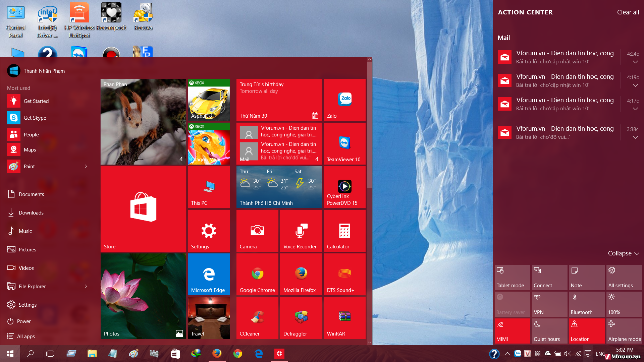Click the Windows Start button
Screen dimensions: 644x362
(x=10, y=354)
